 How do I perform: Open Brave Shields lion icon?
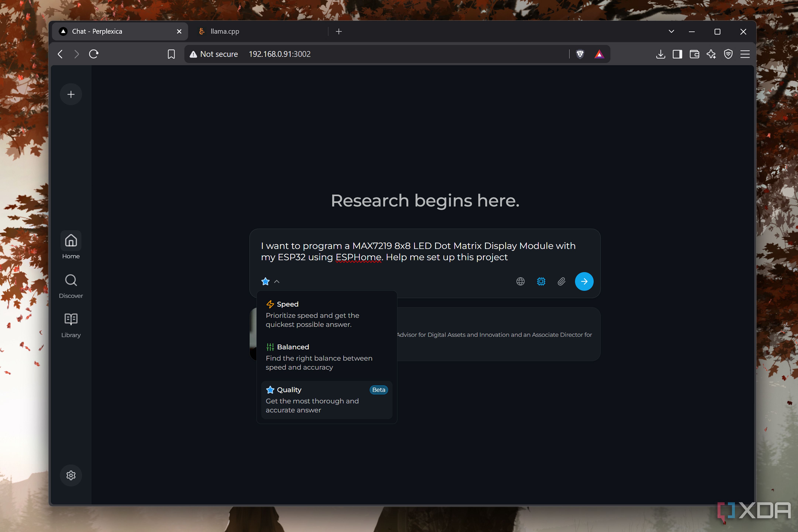[580, 54]
